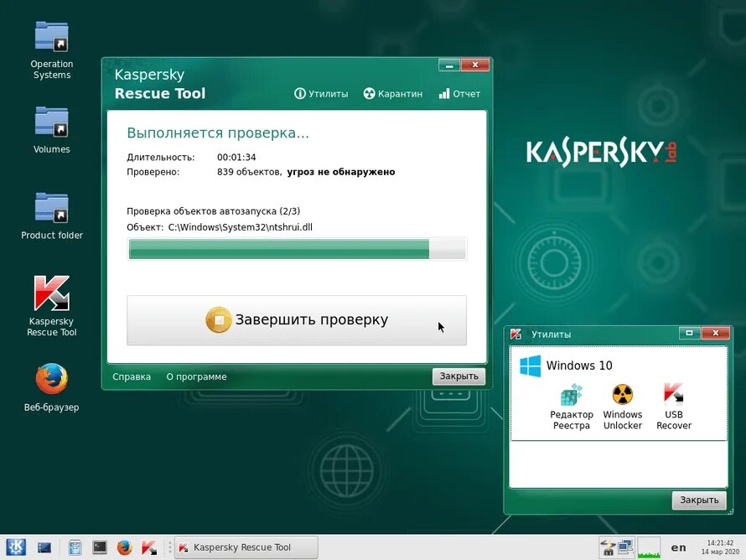Screen dimensions: 746x560
Task: Click 'Проверка объектов автозапуска (2/3)' text
Action: tap(213, 211)
